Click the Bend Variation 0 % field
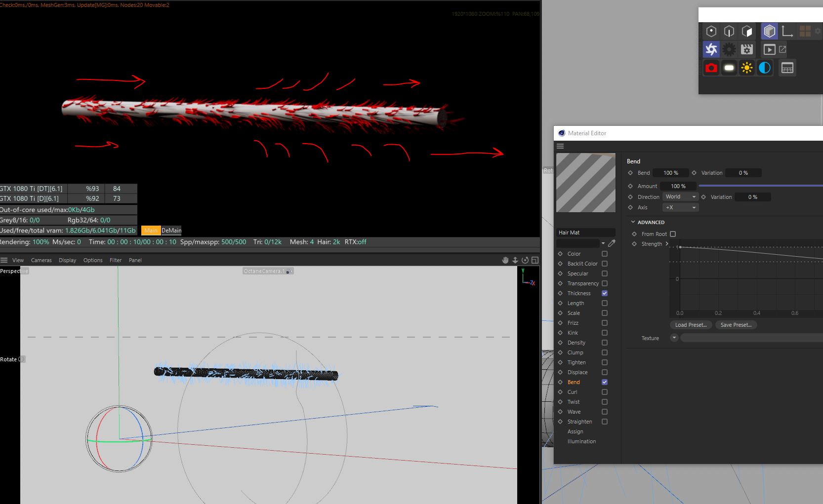Image resolution: width=823 pixels, height=504 pixels. pos(743,173)
